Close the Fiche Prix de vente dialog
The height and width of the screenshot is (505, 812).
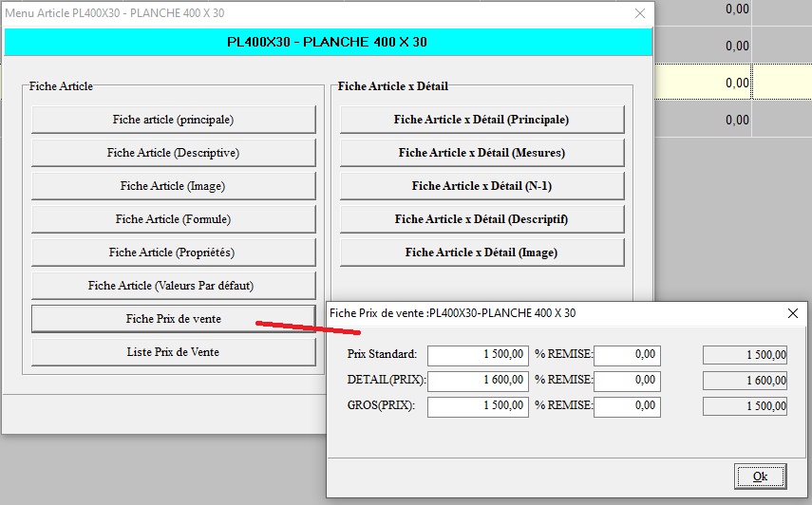click(793, 313)
